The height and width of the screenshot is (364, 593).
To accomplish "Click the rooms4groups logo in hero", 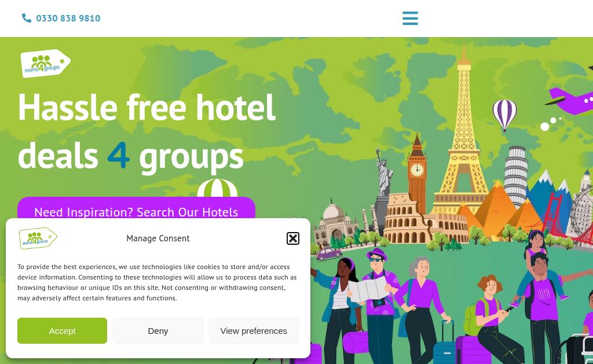I will pyautogui.click(x=45, y=64).
